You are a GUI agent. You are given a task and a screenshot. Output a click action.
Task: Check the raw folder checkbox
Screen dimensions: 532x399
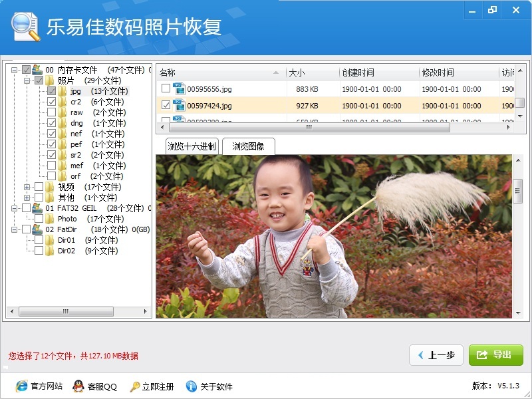(x=52, y=112)
